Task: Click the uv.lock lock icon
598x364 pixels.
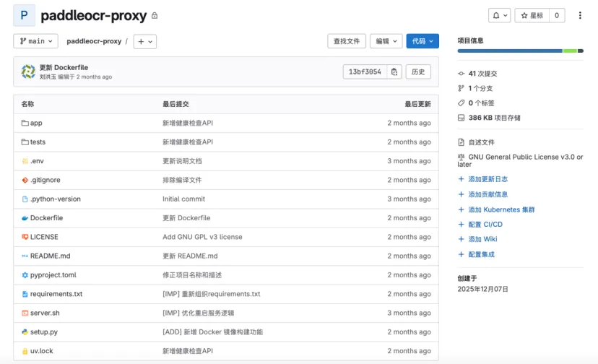Action: click(25, 351)
